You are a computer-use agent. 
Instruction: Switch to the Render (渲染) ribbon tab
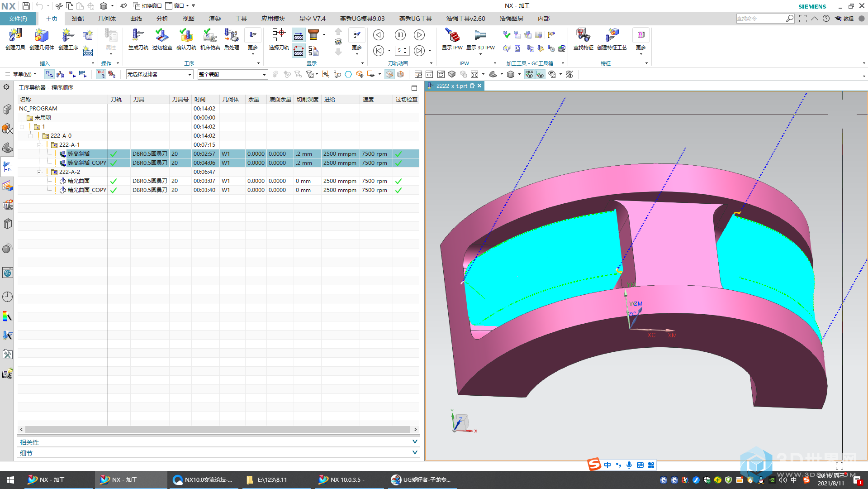point(215,19)
